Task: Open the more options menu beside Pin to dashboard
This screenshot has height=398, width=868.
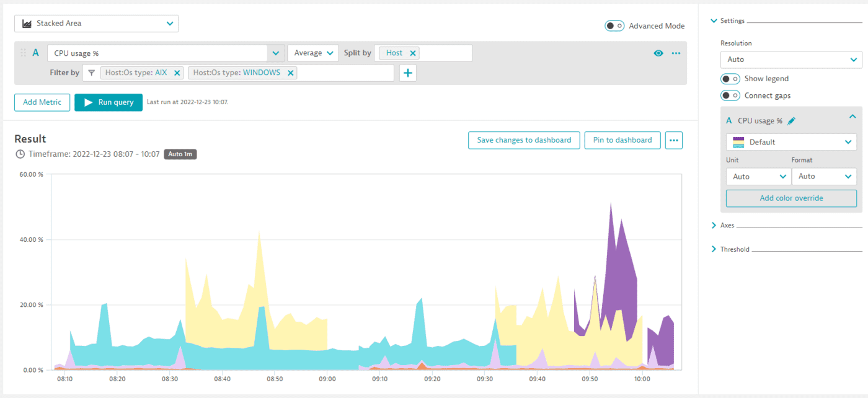Action: click(673, 140)
